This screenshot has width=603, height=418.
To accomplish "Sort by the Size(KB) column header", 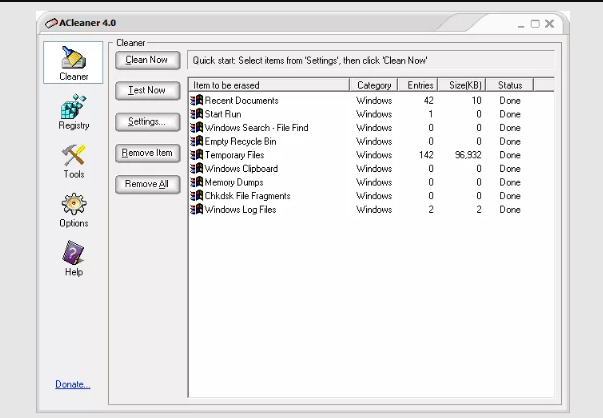I will (x=462, y=85).
